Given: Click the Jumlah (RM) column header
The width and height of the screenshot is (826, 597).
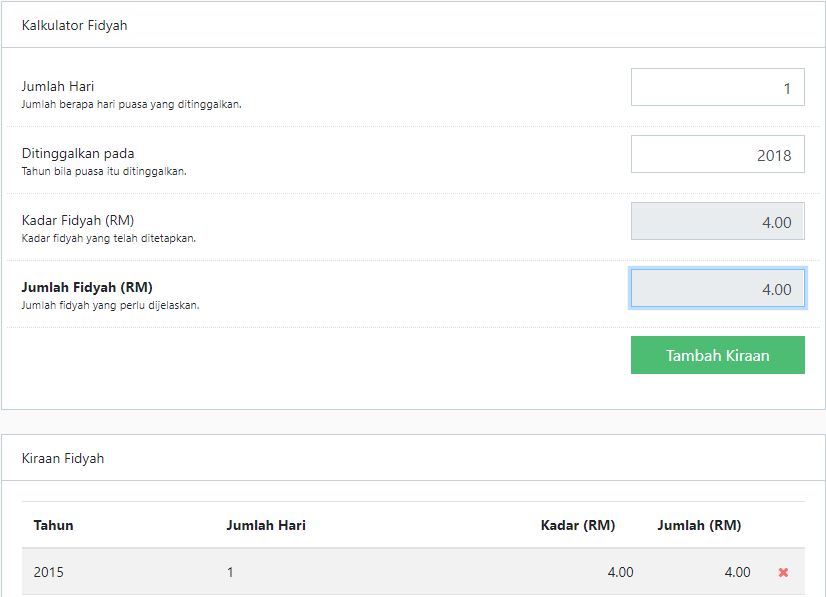Looking at the screenshot, I should pyautogui.click(x=699, y=525).
